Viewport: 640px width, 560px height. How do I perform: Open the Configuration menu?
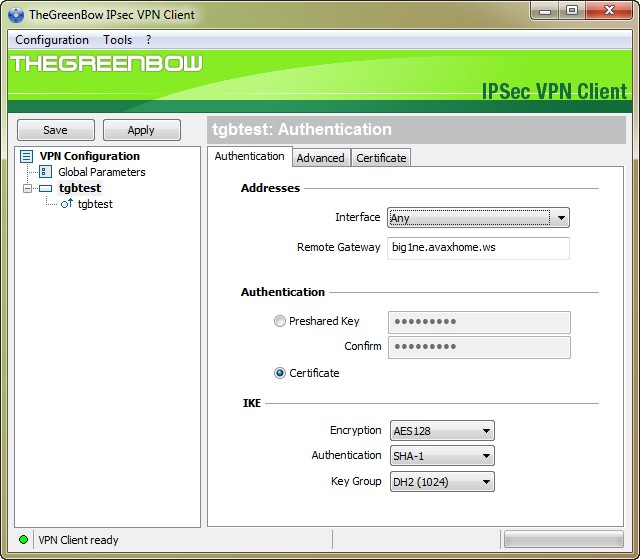(52, 40)
